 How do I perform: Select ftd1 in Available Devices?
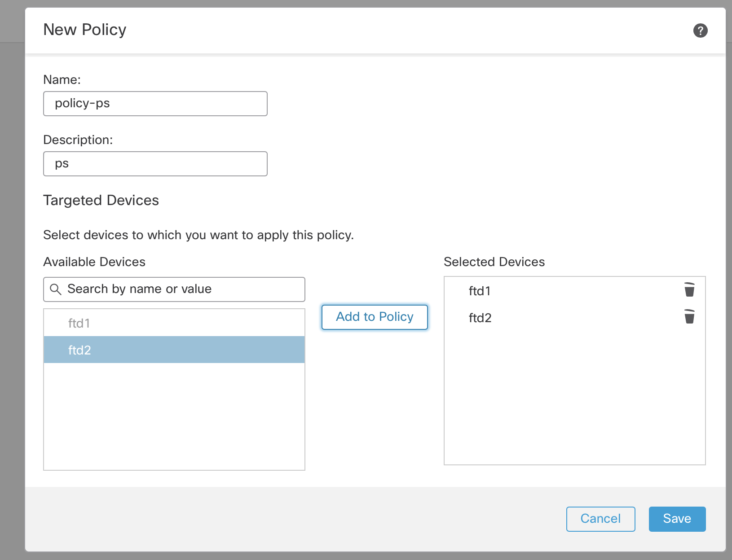tap(174, 323)
